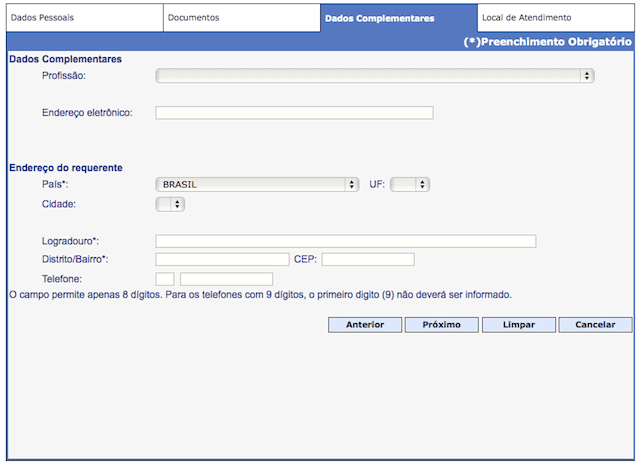
Task: Click the Endereço do requerente heading
Action: coord(66,168)
